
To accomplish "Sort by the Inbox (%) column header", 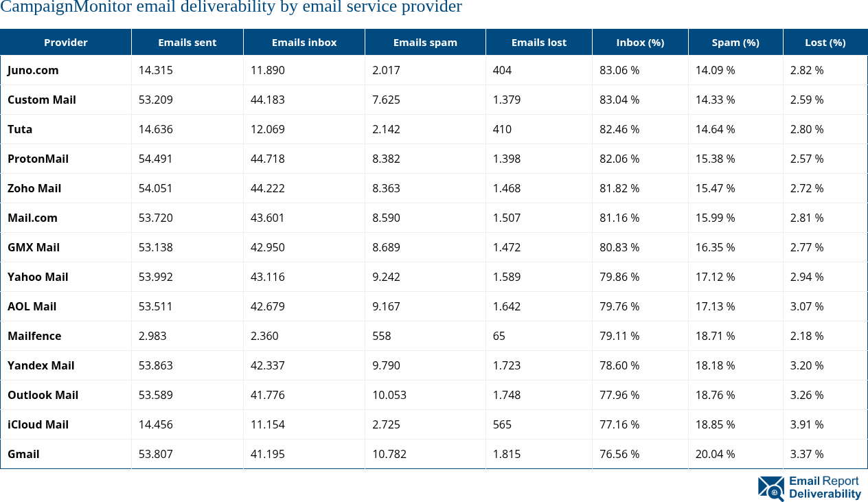I will (x=640, y=42).
